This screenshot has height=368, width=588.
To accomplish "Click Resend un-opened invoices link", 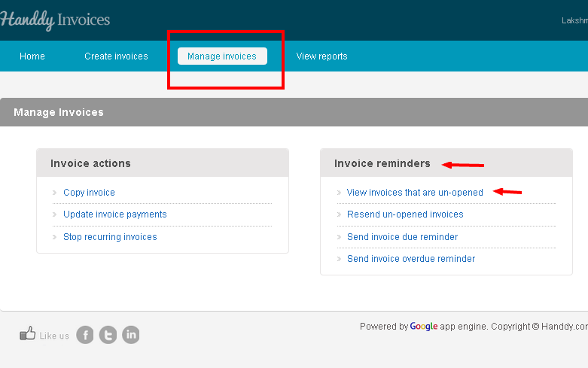I will [x=405, y=214].
